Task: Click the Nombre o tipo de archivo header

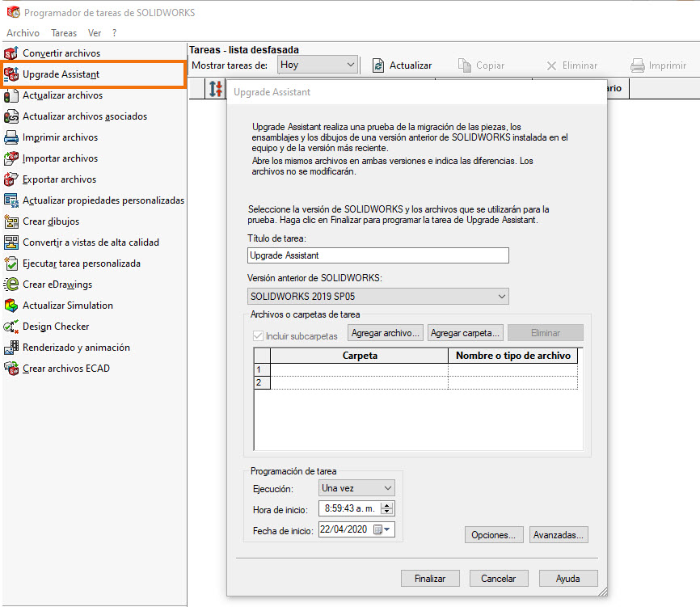Action: [x=513, y=356]
